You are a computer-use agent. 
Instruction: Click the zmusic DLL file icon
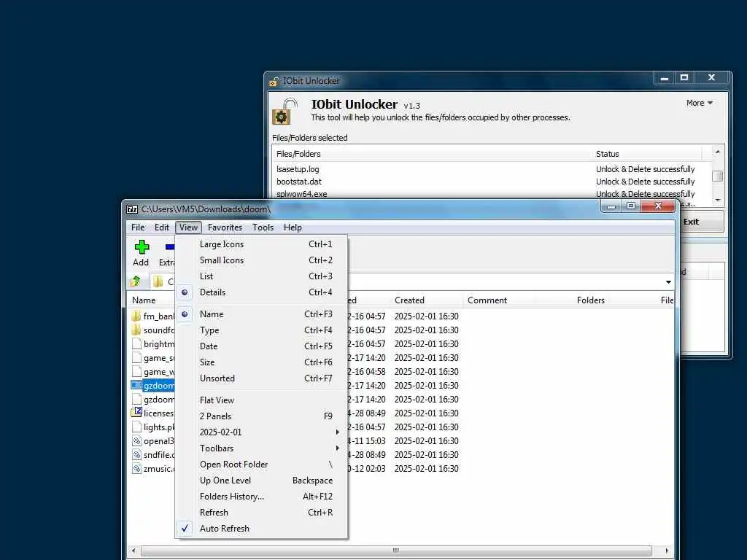(136, 469)
